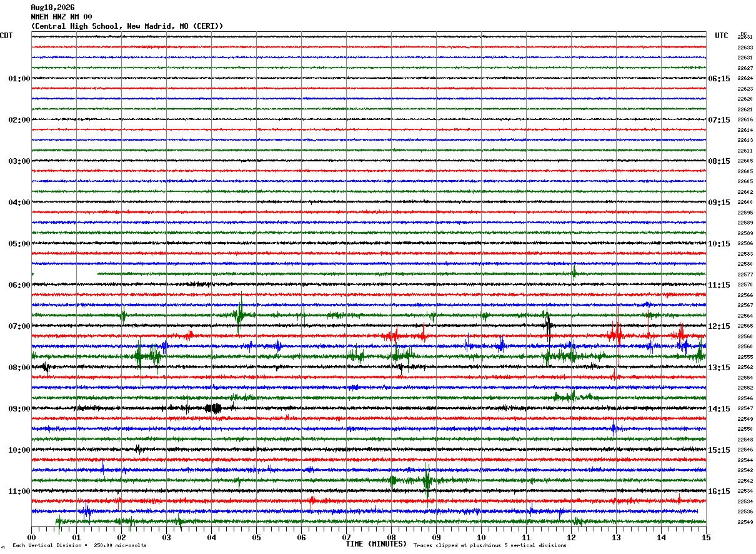The height and width of the screenshot is (554, 756).
Task: Click the UTC timezone label
Action: pyautogui.click(x=722, y=36)
